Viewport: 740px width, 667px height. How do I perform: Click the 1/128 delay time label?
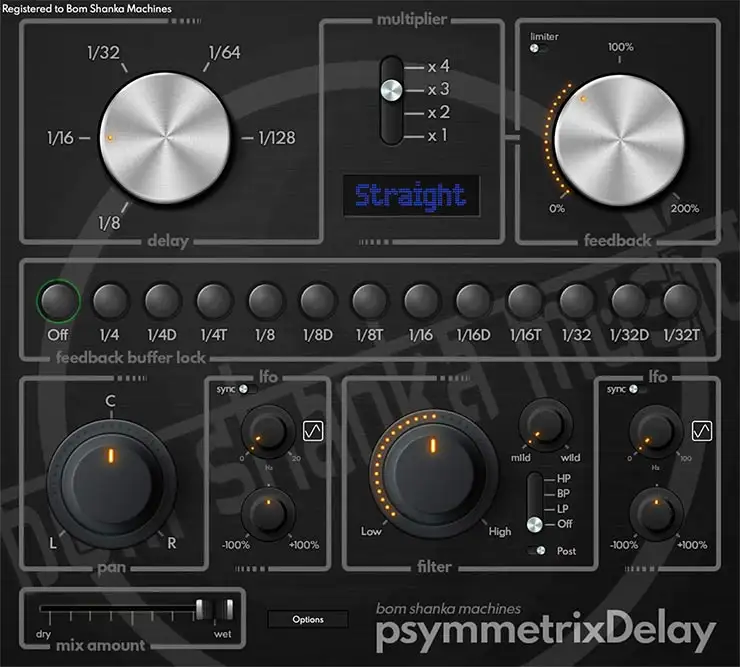point(277,138)
